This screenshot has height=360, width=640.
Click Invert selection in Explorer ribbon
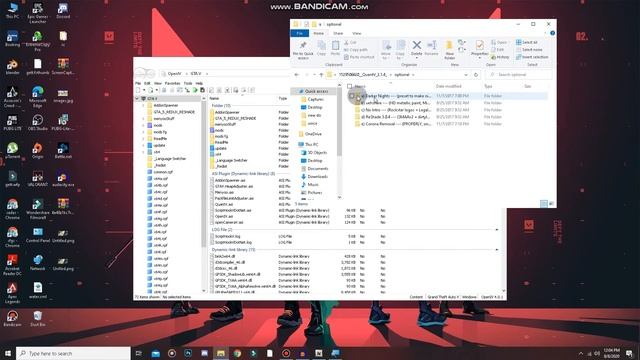[x=532, y=57]
